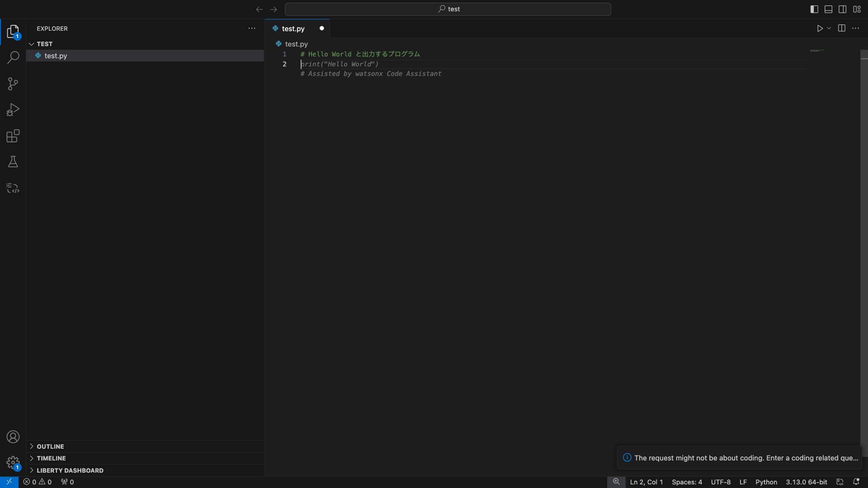Select test.py in Explorer tree
Image resolution: width=868 pixels, height=488 pixels.
click(x=56, y=56)
